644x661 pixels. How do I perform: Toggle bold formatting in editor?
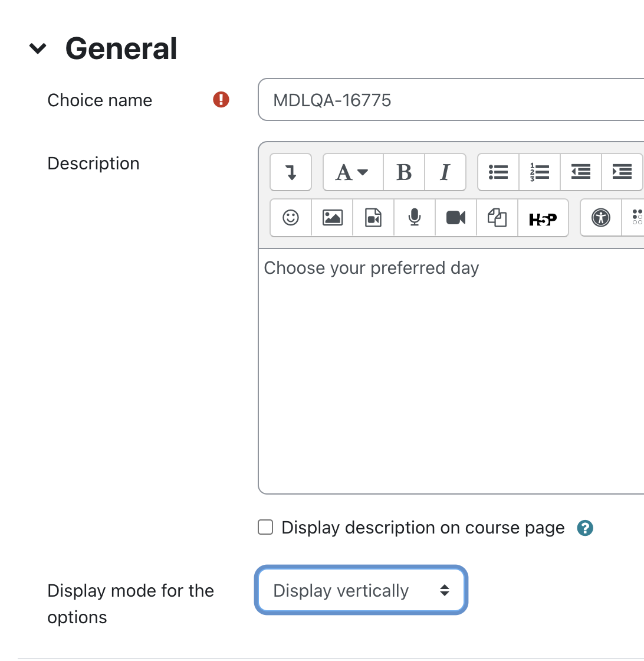(x=404, y=172)
